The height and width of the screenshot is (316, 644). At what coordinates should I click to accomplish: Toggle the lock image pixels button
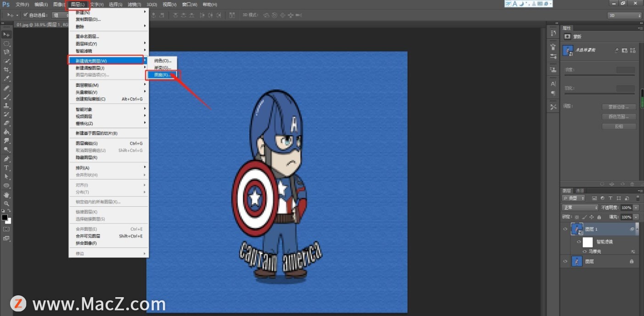pos(584,217)
